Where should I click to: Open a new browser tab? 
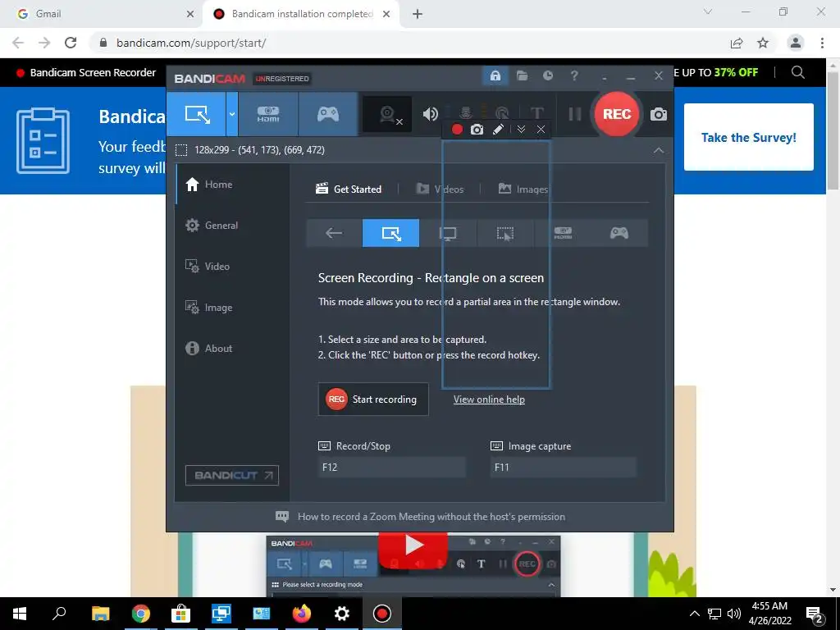(x=418, y=14)
